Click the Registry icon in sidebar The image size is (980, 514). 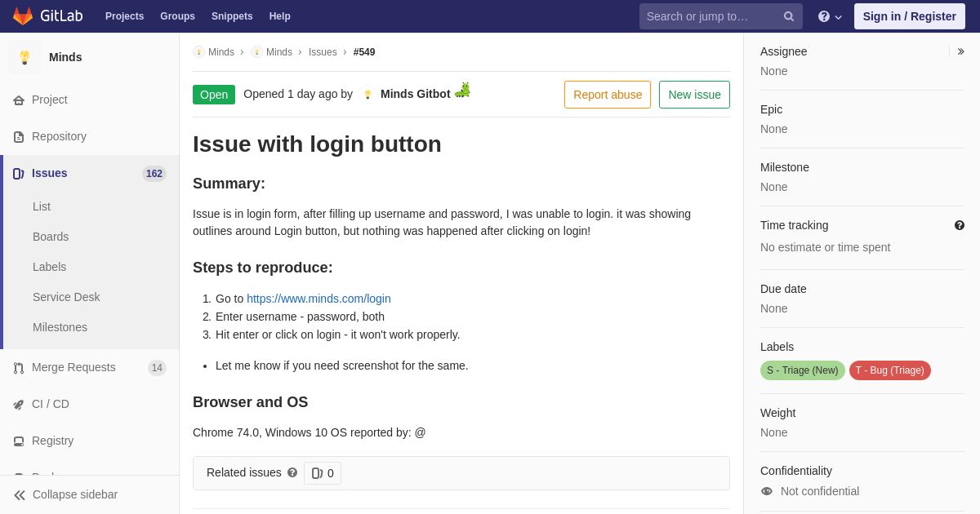(x=19, y=441)
